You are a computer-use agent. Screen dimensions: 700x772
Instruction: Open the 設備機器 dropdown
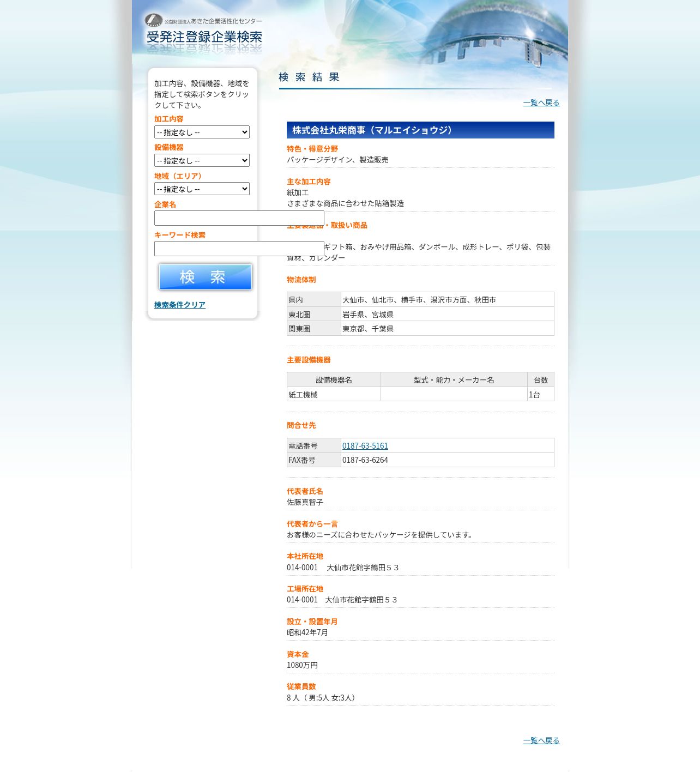[202, 160]
